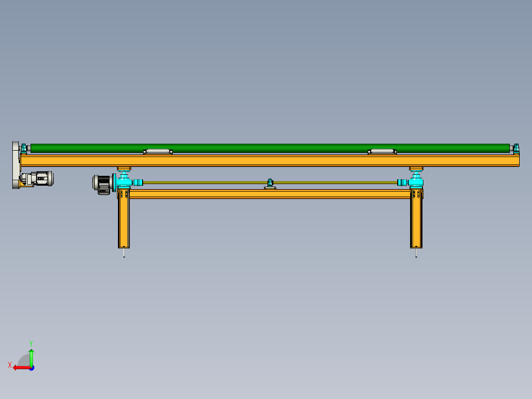The width and height of the screenshot is (532, 399).
Task: Select the right white cylinder bracket under the roller
Action: pyautogui.click(x=382, y=152)
